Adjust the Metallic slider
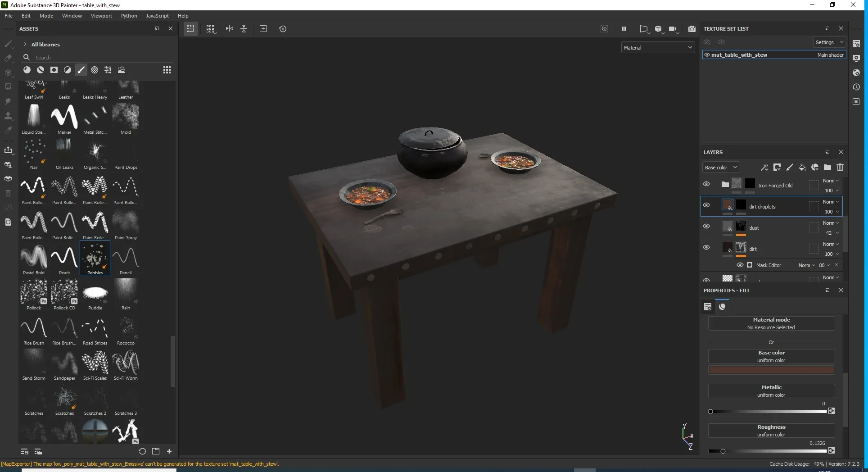The width and height of the screenshot is (868, 472). [768, 411]
